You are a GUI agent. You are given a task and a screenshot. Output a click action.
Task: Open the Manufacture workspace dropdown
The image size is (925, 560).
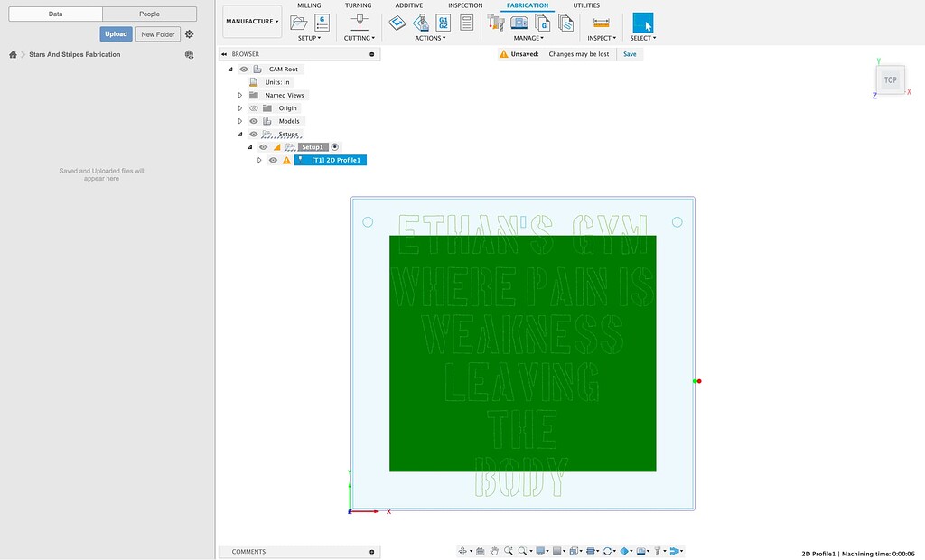[251, 21]
